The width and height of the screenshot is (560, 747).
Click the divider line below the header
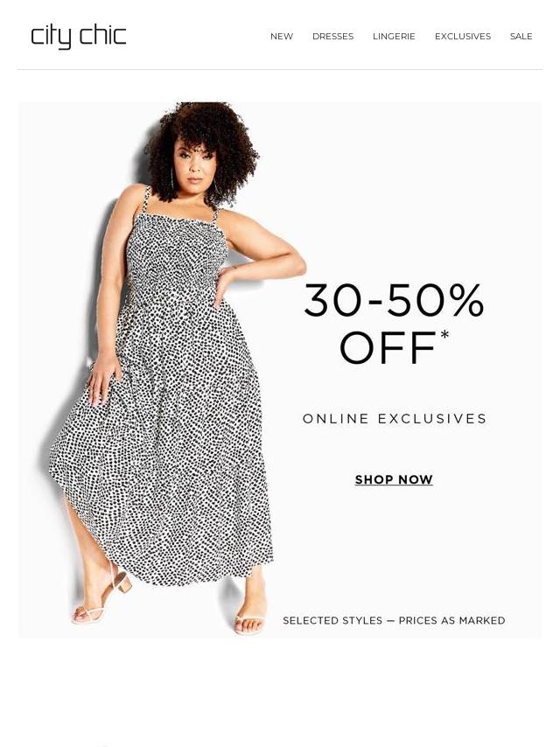coord(280,70)
